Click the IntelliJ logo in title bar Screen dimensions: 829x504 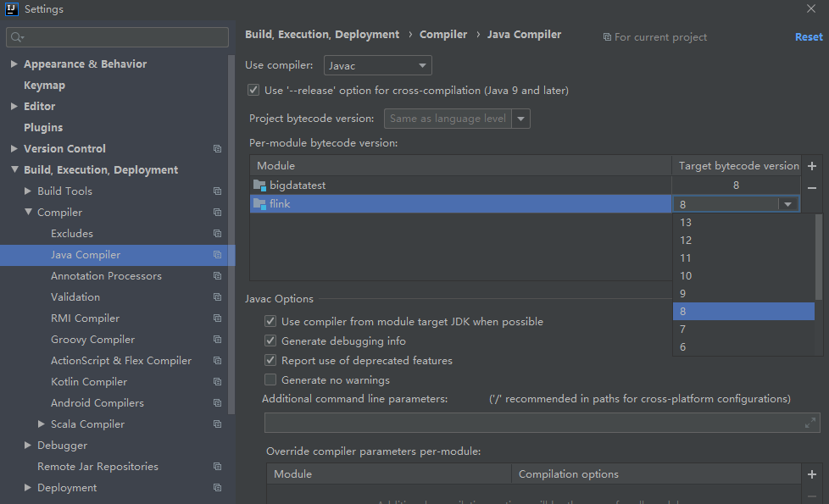point(12,9)
